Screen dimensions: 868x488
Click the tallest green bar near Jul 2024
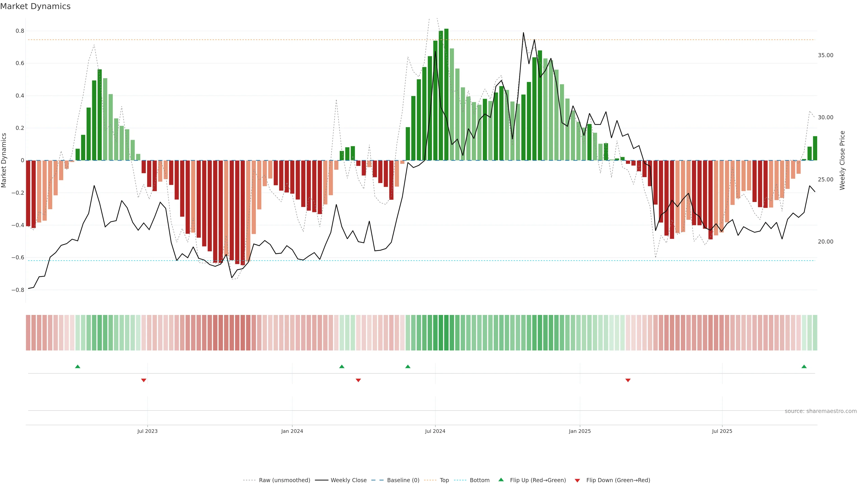446,94
